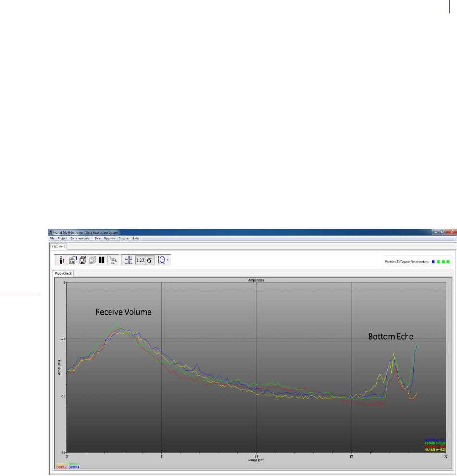Select the four-panel plot layout icon
This screenshot has width=457, height=476.
pos(128,260)
